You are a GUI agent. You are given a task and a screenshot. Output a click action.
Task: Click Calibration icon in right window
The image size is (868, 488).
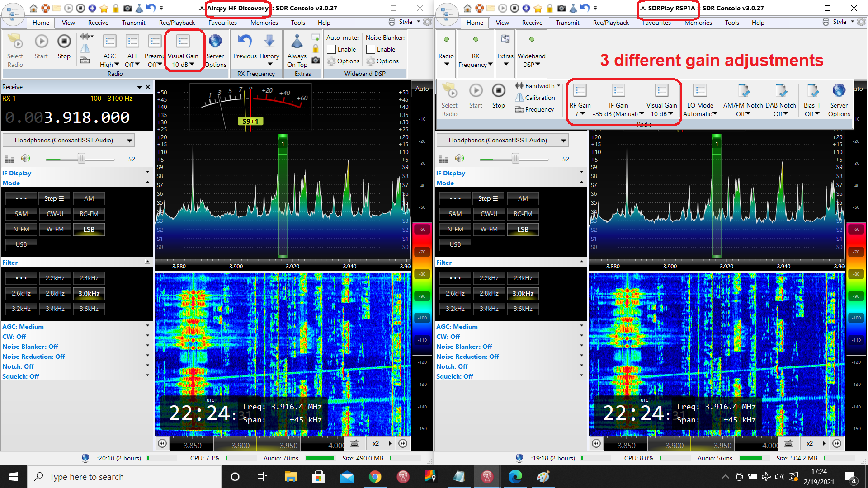pyautogui.click(x=519, y=98)
